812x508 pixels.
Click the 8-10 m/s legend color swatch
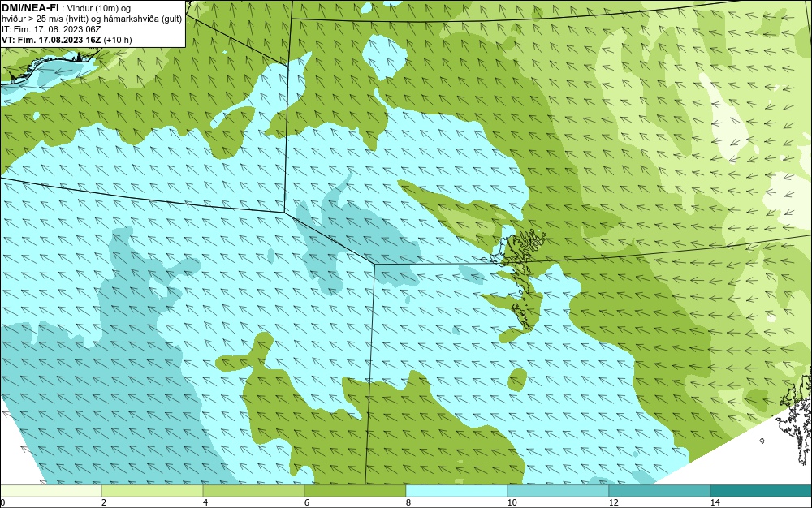tap(456, 491)
